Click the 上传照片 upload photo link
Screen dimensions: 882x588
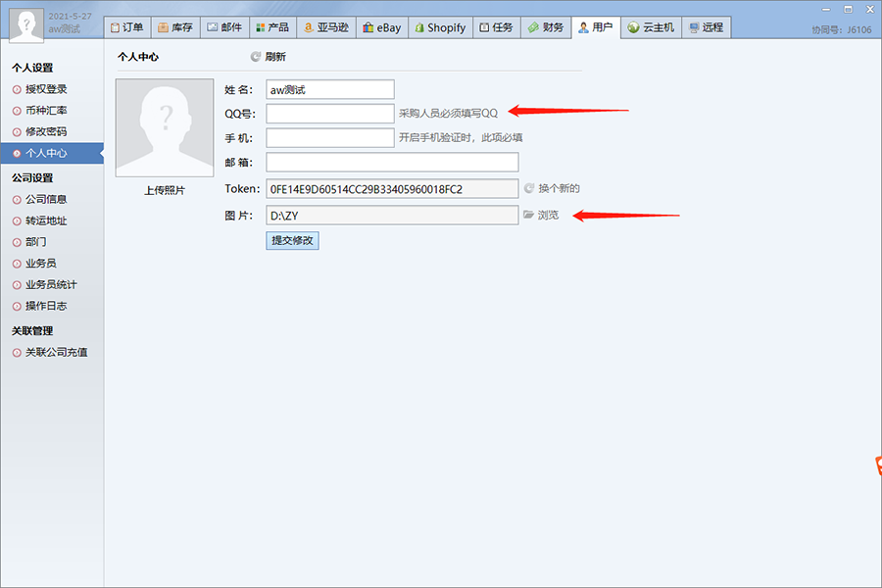pos(165,191)
